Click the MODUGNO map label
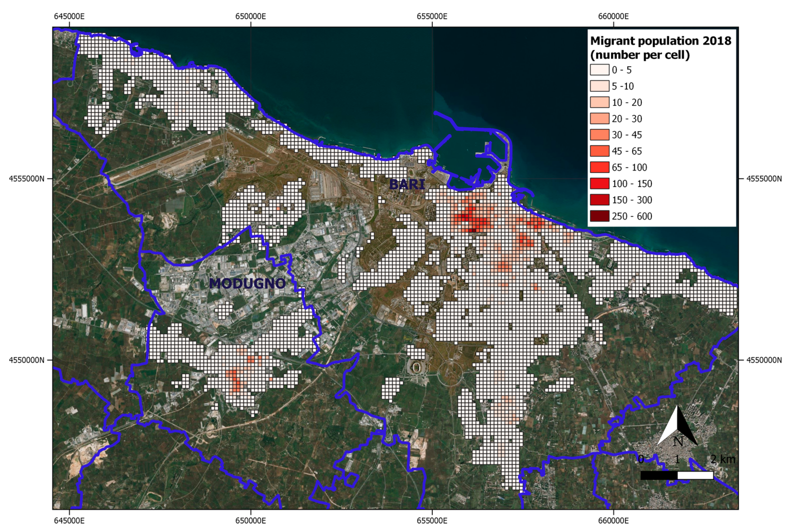This screenshot has height=532, width=792. (x=247, y=283)
